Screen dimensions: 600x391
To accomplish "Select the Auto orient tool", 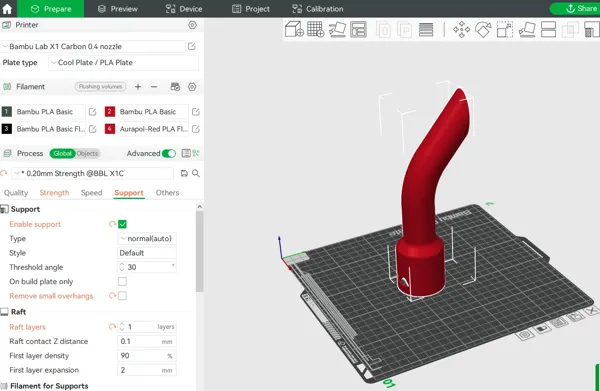I will point(337,29).
